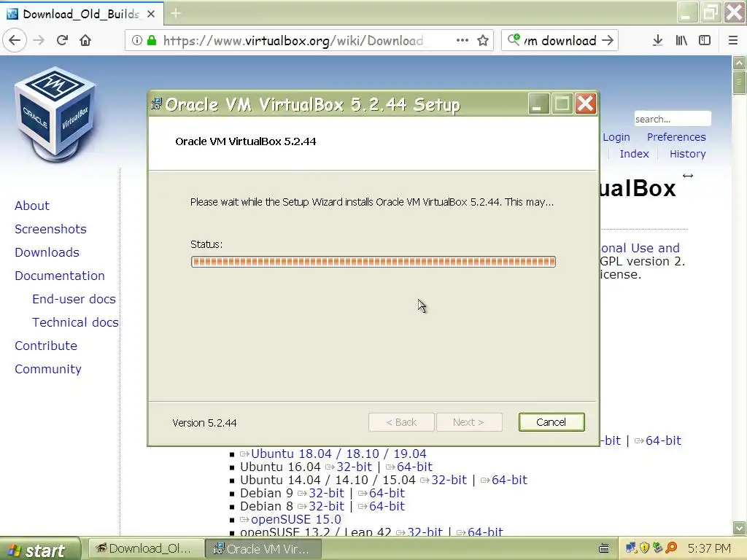The width and height of the screenshot is (747, 560).
Task: Click the taskbar clock showing 5:37 PM
Action: point(709,548)
